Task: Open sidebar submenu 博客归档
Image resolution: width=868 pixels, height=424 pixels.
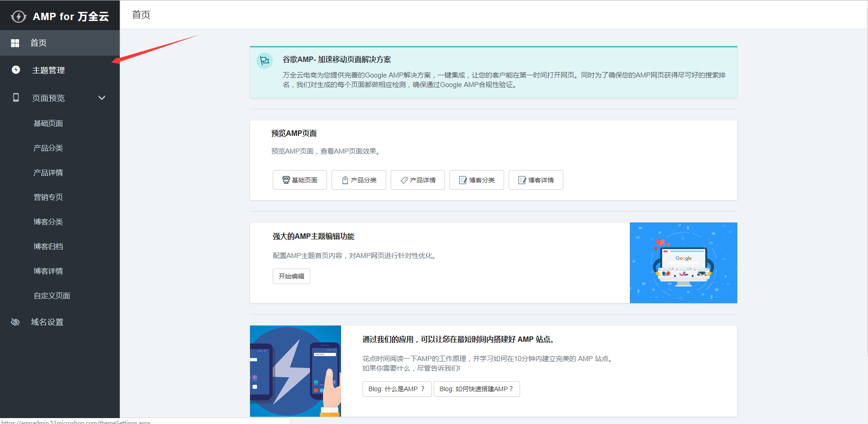Action: click(48, 246)
